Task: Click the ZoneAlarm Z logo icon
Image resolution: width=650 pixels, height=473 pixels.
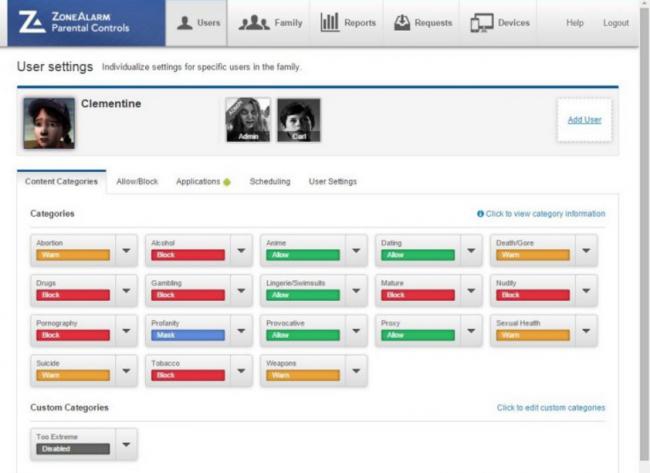Action: [x=32, y=22]
